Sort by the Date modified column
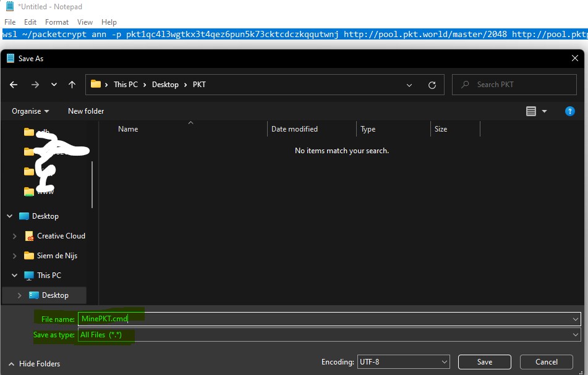 coord(294,129)
